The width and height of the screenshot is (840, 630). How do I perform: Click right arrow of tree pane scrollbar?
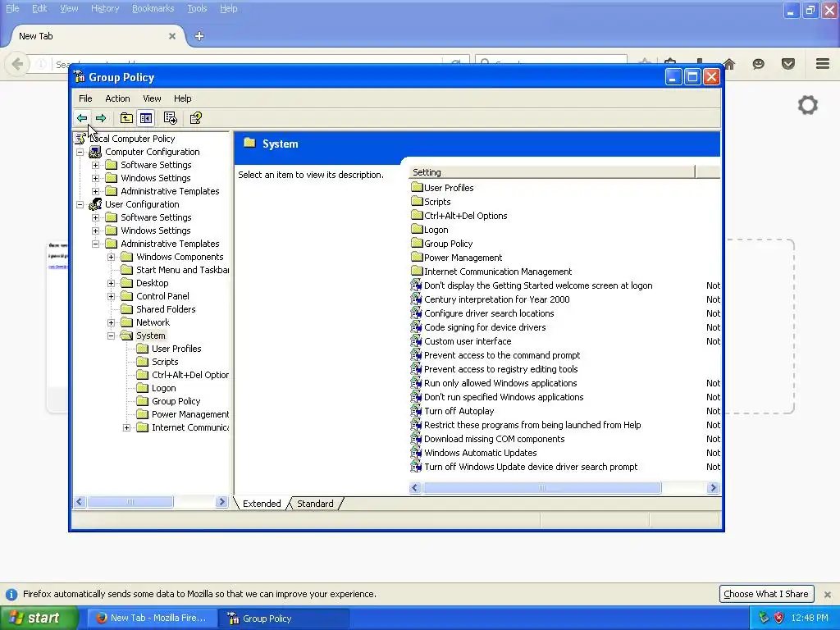click(x=221, y=502)
